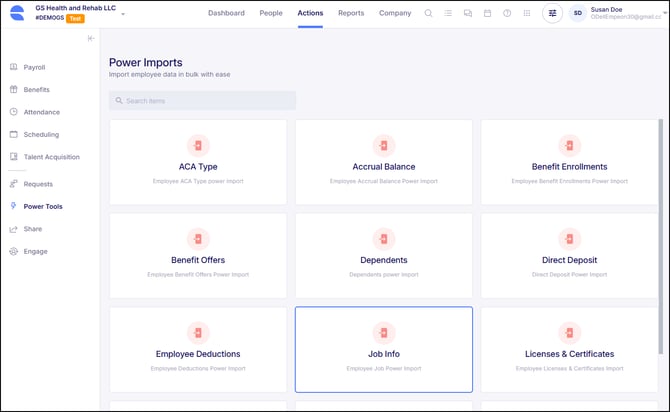The image size is (670, 412).
Task: Open the Reports tab
Action: 351,13
